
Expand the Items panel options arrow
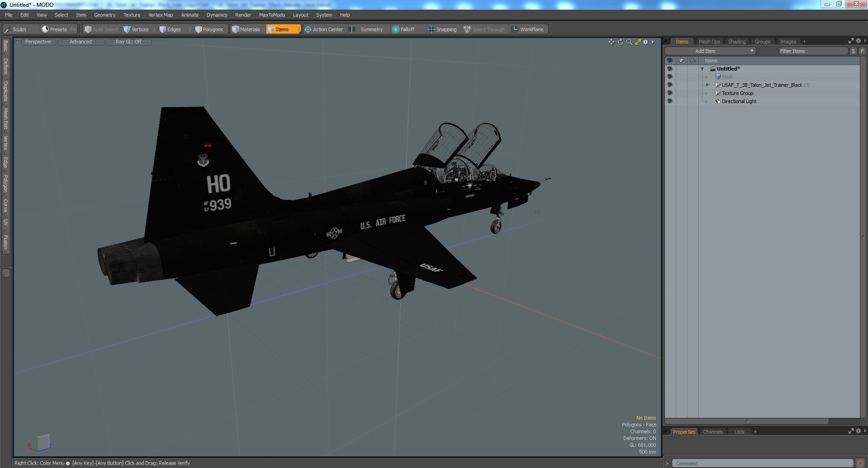tap(865, 41)
